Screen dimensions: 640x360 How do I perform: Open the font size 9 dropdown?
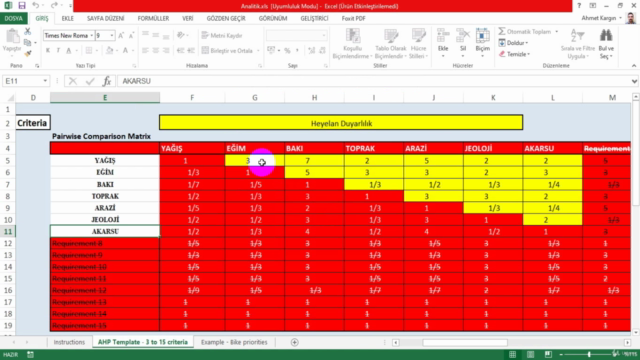112,36
